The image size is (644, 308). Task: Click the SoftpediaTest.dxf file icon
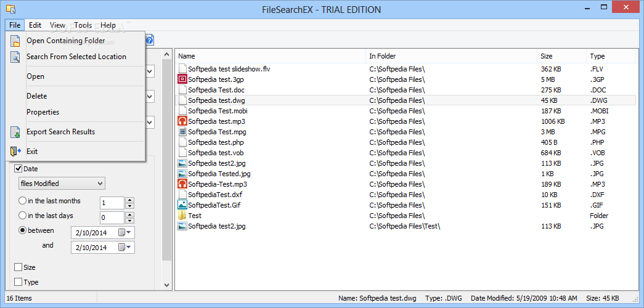tap(182, 195)
